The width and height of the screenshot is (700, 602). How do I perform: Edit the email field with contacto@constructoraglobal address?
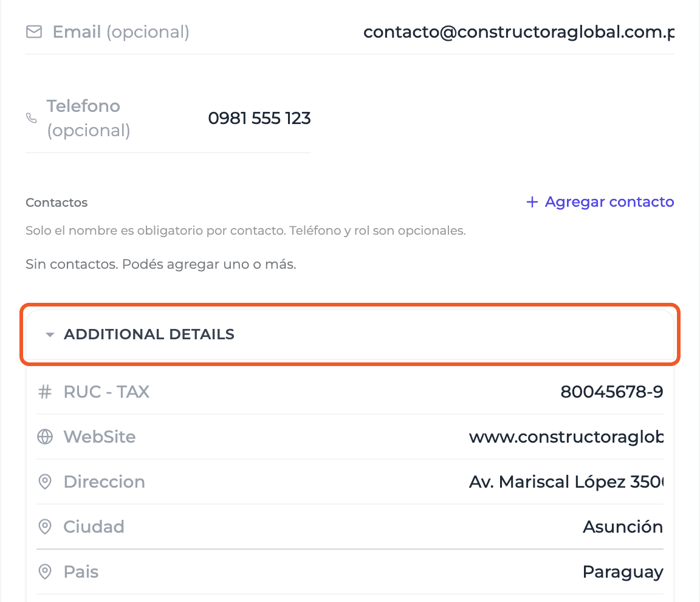click(519, 32)
